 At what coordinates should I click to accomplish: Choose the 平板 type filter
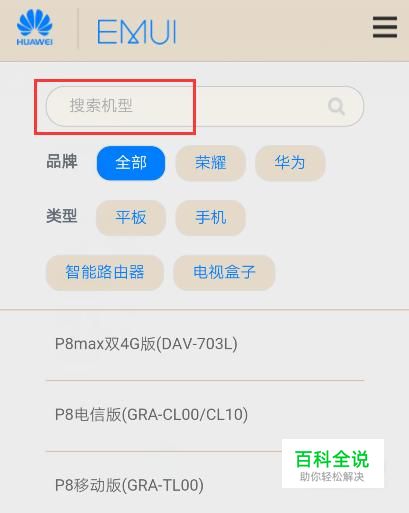pyautogui.click(x=131, y=218)
